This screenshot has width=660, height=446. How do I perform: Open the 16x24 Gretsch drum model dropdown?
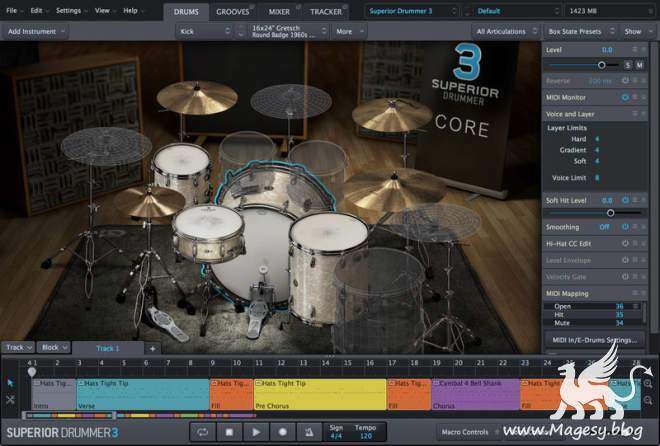pyautogui.click(x=288, y=31)
